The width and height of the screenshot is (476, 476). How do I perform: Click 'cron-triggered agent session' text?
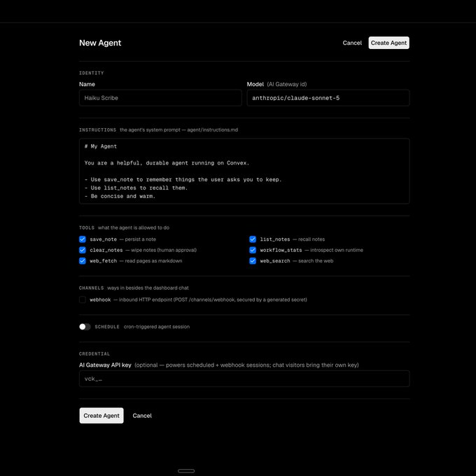(x=157, y=327)
